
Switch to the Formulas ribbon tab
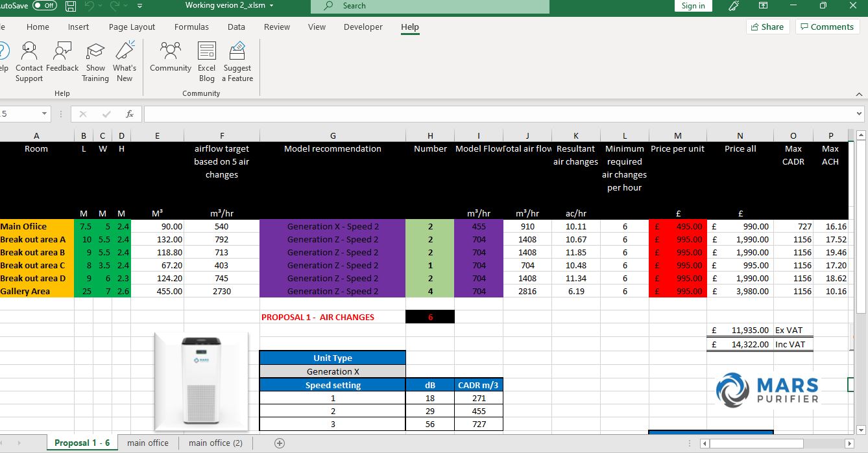191,27
